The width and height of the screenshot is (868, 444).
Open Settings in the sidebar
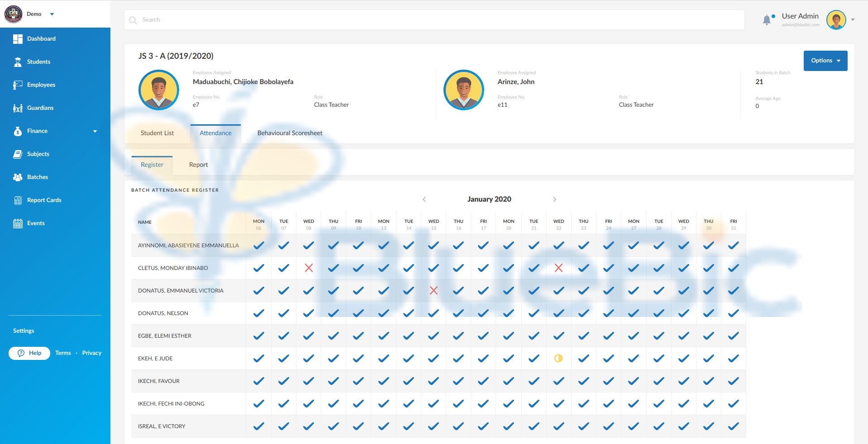tap(24, 331)
